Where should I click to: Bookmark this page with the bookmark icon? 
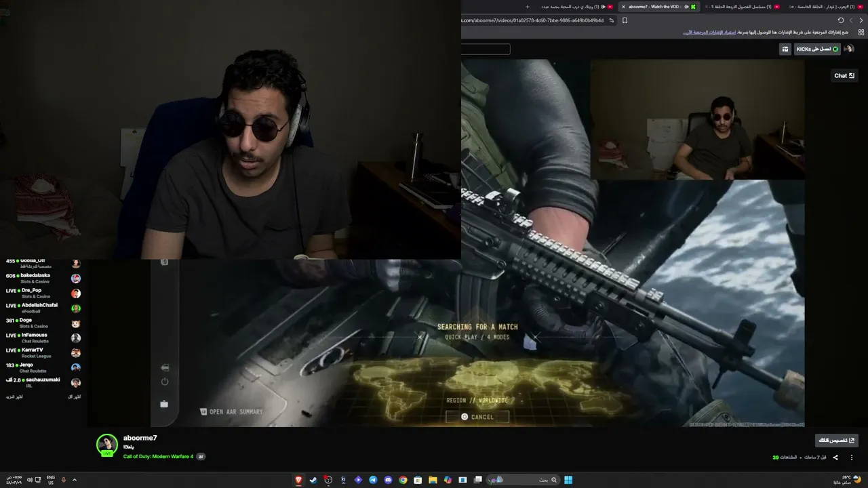point(625,20)
